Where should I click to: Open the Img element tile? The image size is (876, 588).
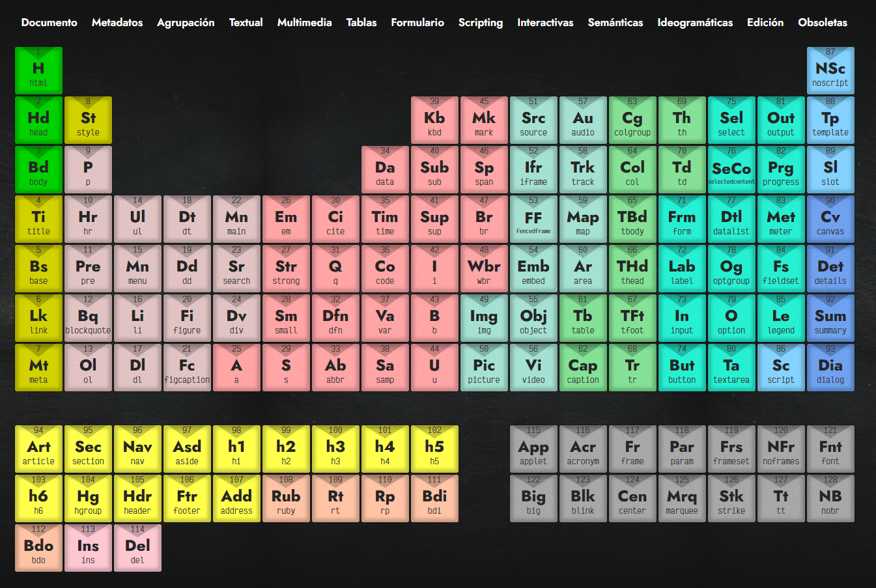click(x=484, y=318)
